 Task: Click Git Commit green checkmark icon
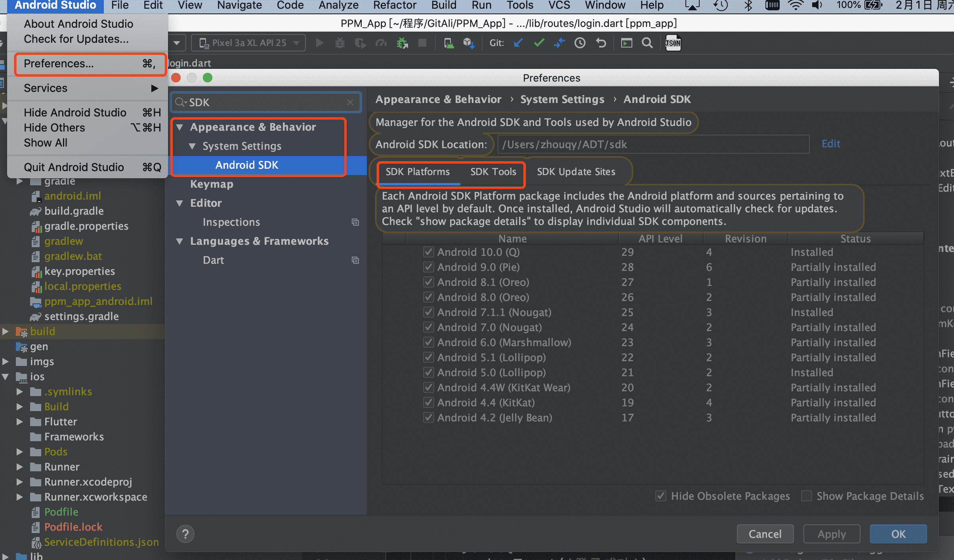pos(539,43)
